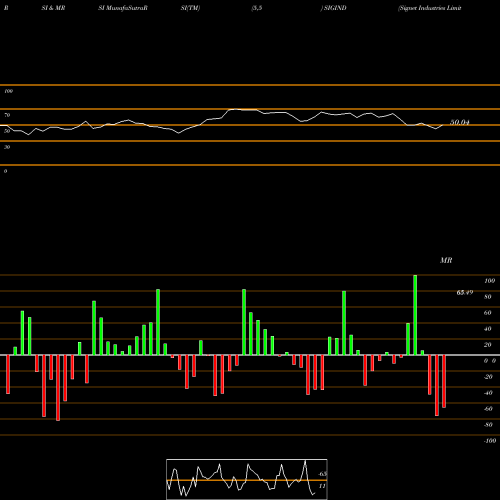Click the 'SI MunafaSutraR' header text
500x500 pixels.
pyautogui.click(x=123, y=8)
